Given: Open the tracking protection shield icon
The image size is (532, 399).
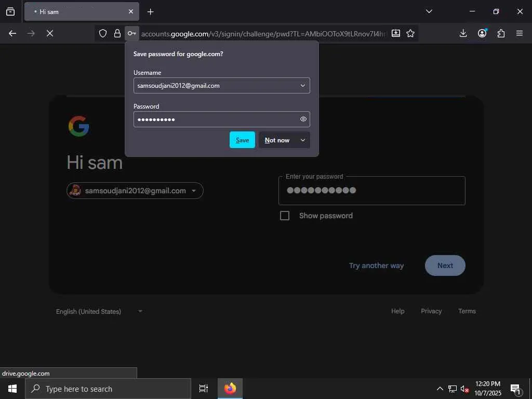Looking at the screenshot, I should (x=103, y=33).
